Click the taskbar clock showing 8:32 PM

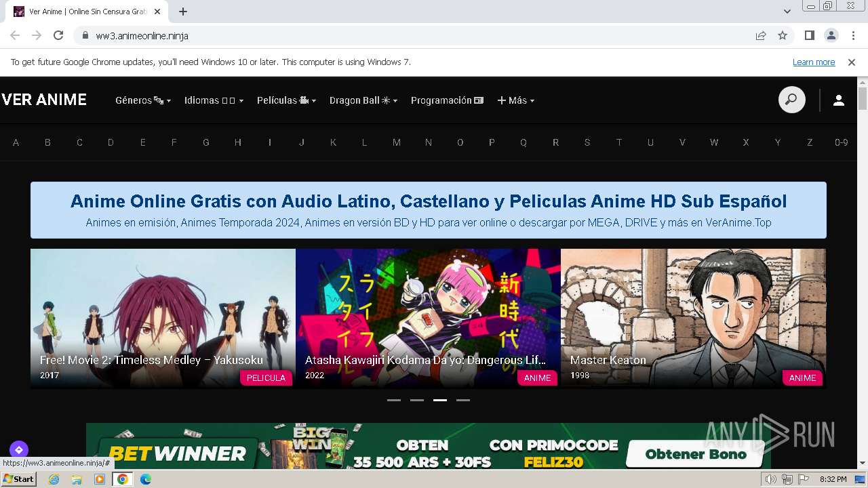pos(833,479)
